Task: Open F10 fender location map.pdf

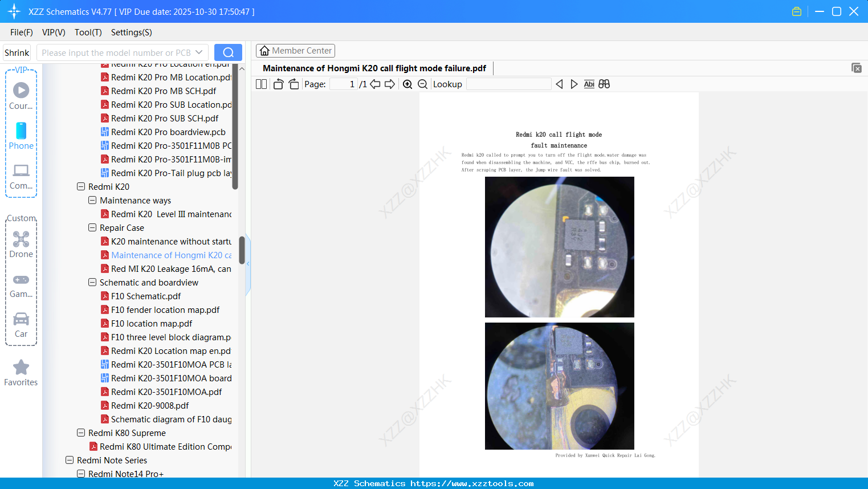Action: point(165,310)
